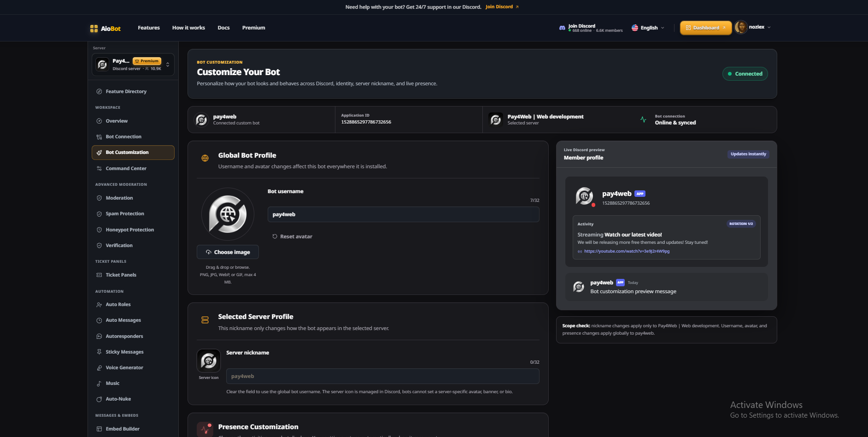Open the Features menu
This screenshot has width=868, height=437.
tap(149, 28)
